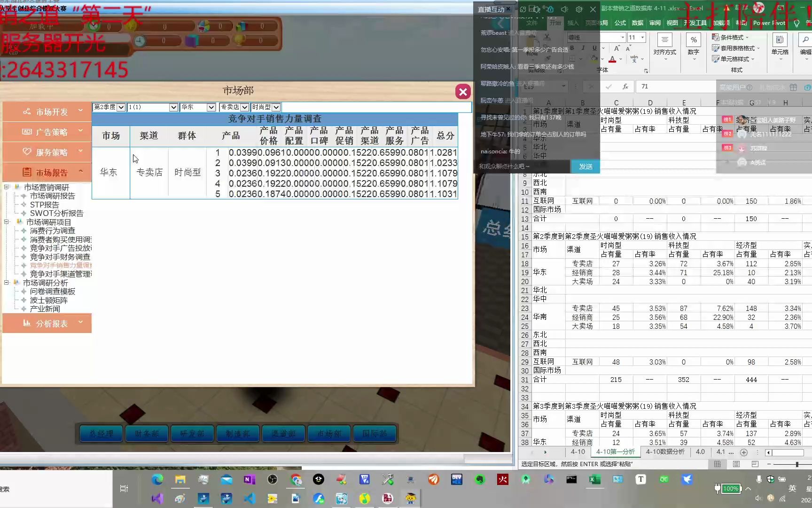The width and height of the screenshot is (812, 508).
Task: Go to 制造部 department button
Action: pos(238,434)
